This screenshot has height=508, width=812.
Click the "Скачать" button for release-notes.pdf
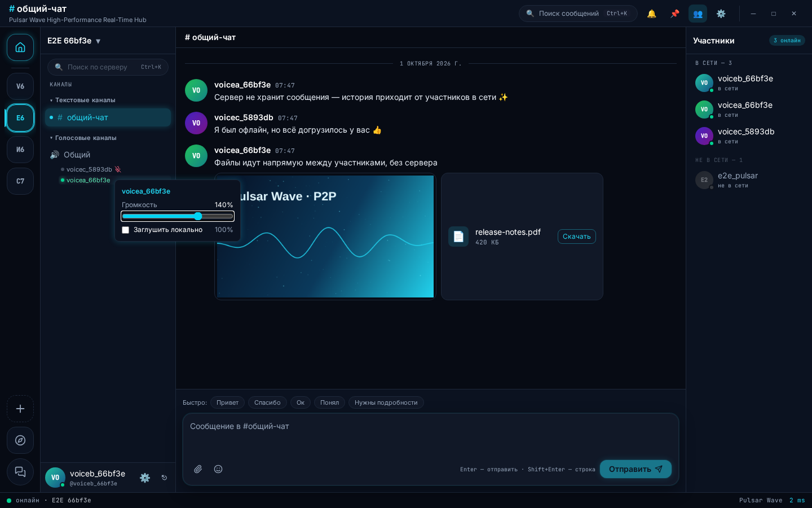(x=577, y=237)
